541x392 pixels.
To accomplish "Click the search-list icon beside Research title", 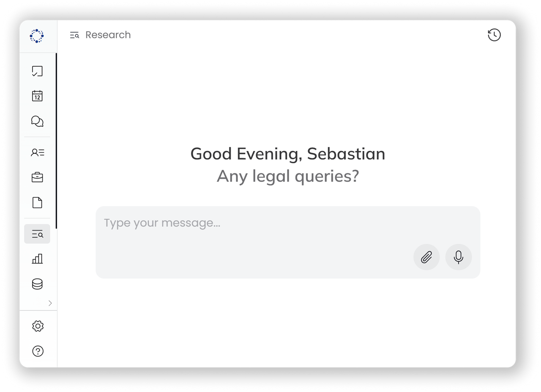I will (74, 35).
